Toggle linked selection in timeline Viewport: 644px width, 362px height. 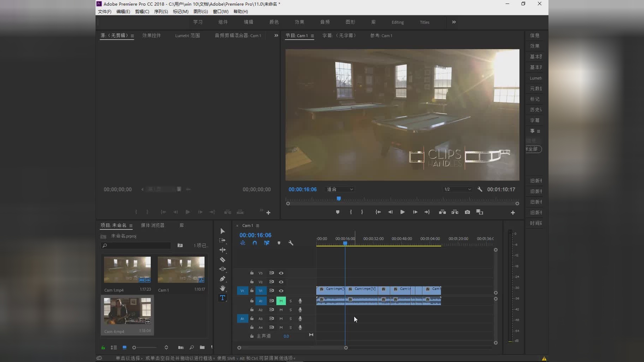click(267, 243)
